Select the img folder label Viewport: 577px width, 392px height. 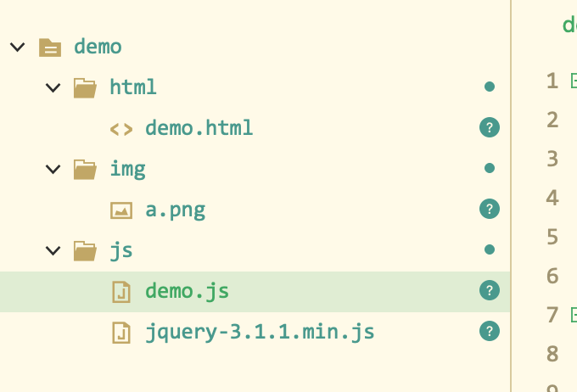(x=127, y=170)
